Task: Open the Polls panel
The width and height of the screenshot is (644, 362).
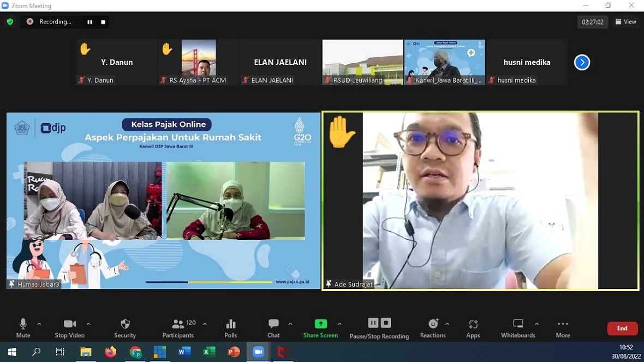Action: [x=231, y=328]
